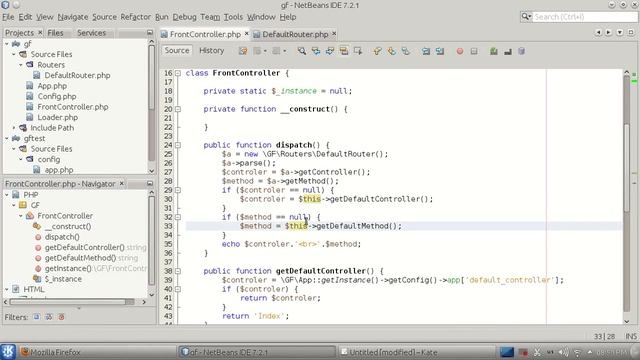Toggle Rectangular Selection icon
This screenshot has height=360, width=640.
358,51
